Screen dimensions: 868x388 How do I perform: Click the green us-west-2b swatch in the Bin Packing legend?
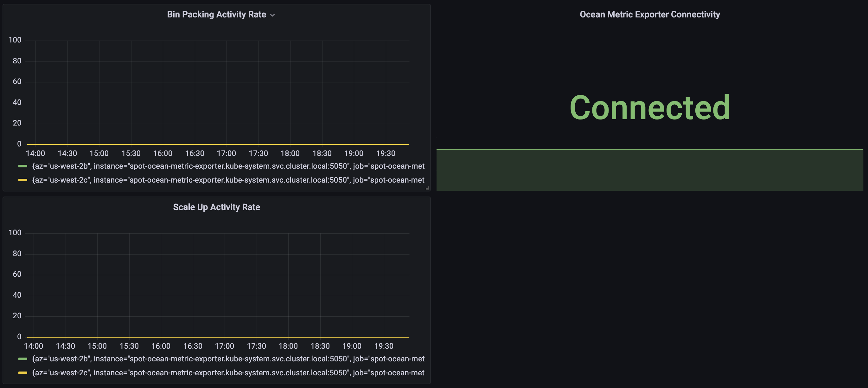(22, 166)
